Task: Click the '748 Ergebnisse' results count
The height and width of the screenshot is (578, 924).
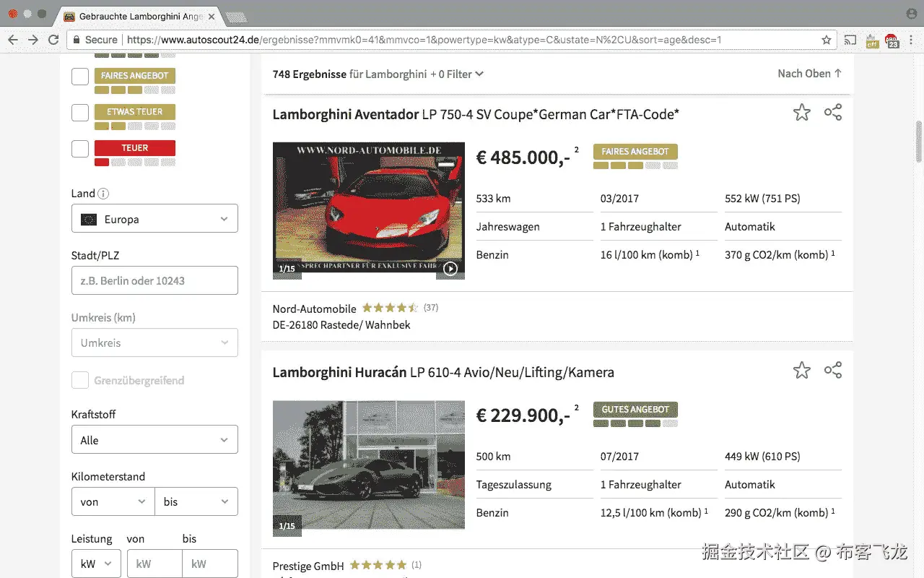Action: pos(310,74)
